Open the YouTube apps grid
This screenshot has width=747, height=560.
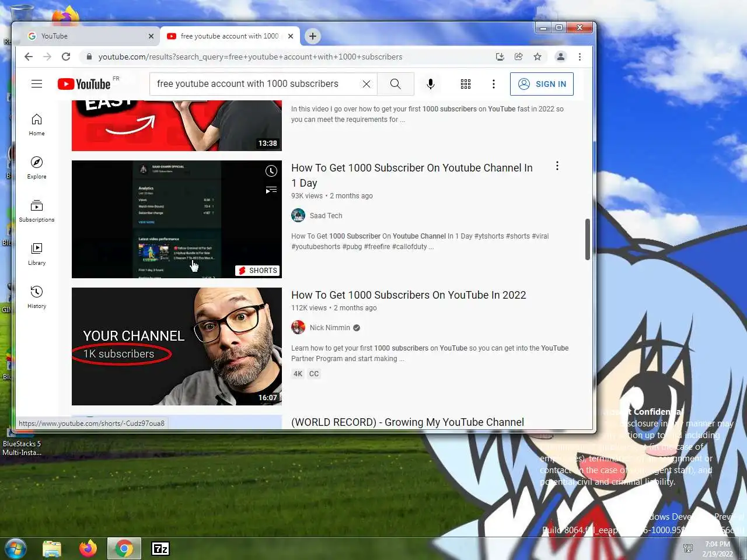coord(466,84)
